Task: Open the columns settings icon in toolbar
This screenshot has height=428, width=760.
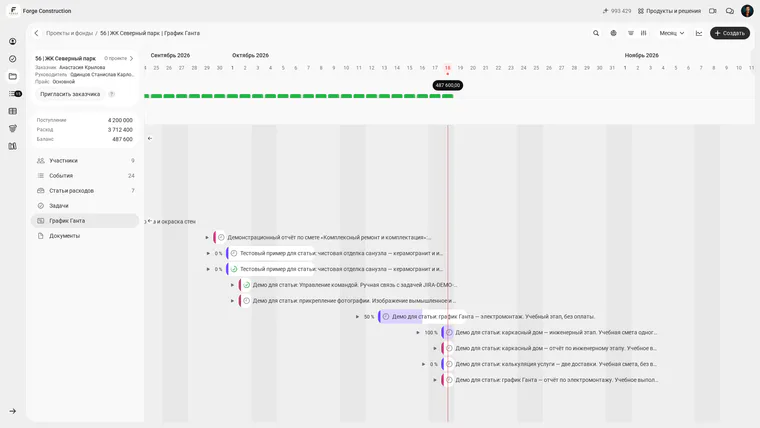Action: coord(643,33)
